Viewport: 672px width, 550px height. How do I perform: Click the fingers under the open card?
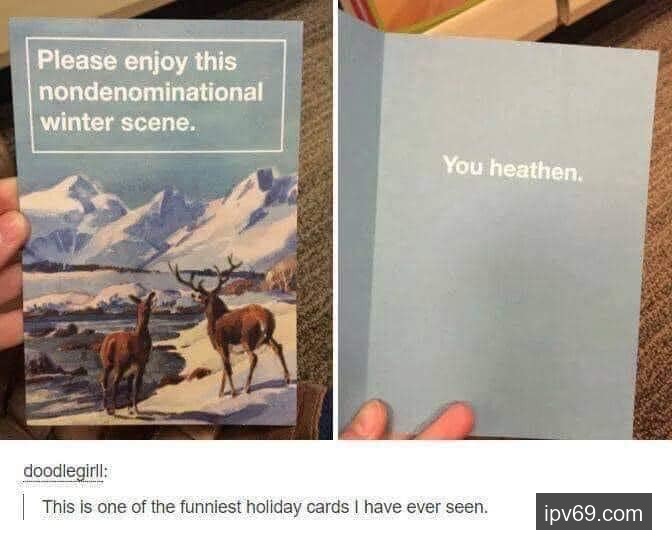[411, 420]
